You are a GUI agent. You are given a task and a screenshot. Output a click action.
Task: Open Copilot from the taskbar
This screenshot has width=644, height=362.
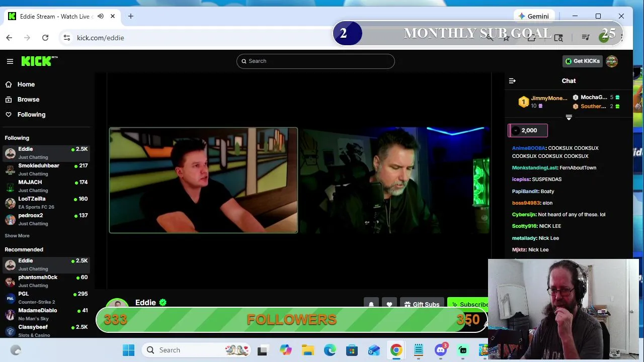tap(285, 350)
